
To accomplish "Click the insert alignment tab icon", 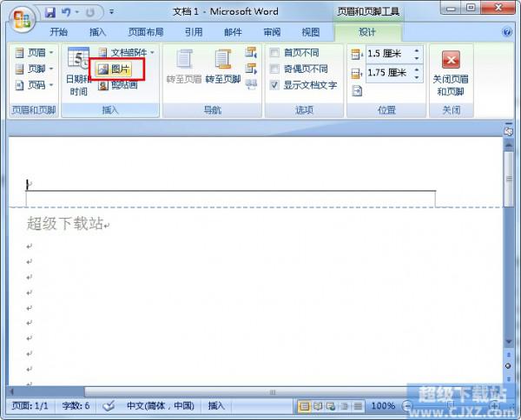I will [357, 90].
